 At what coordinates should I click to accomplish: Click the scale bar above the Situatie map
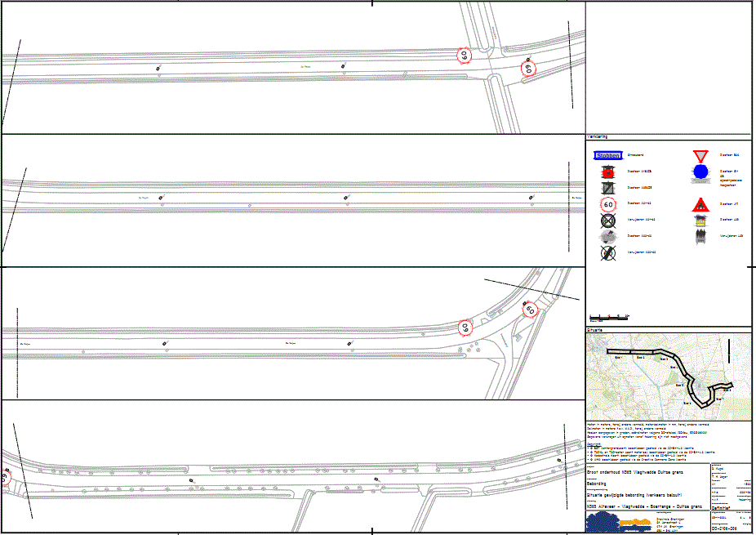tap(609, 317)
